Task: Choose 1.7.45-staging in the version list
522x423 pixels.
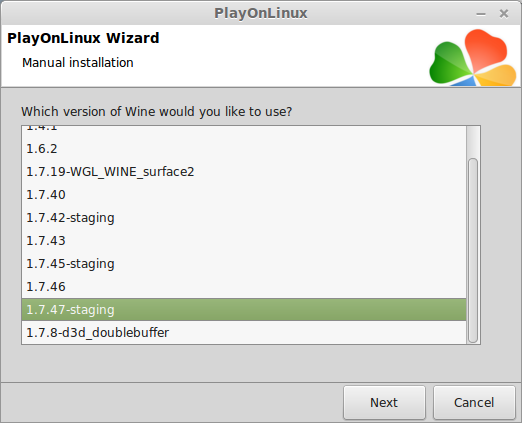Action: 244,264
